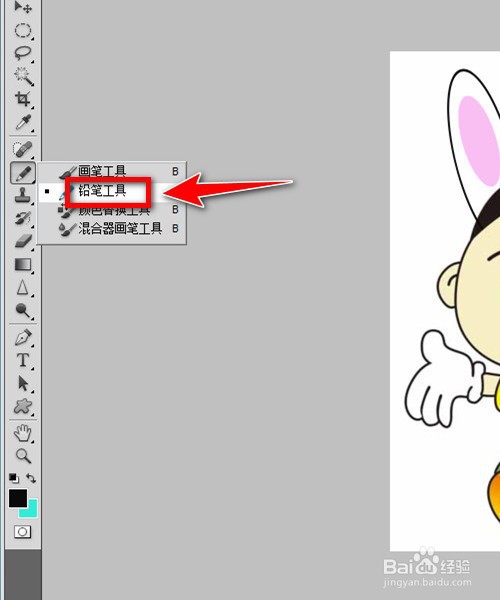Screen dimensions: 500x600
Task: Reset default foreground and background colors
Action: (x=14, y=478)
